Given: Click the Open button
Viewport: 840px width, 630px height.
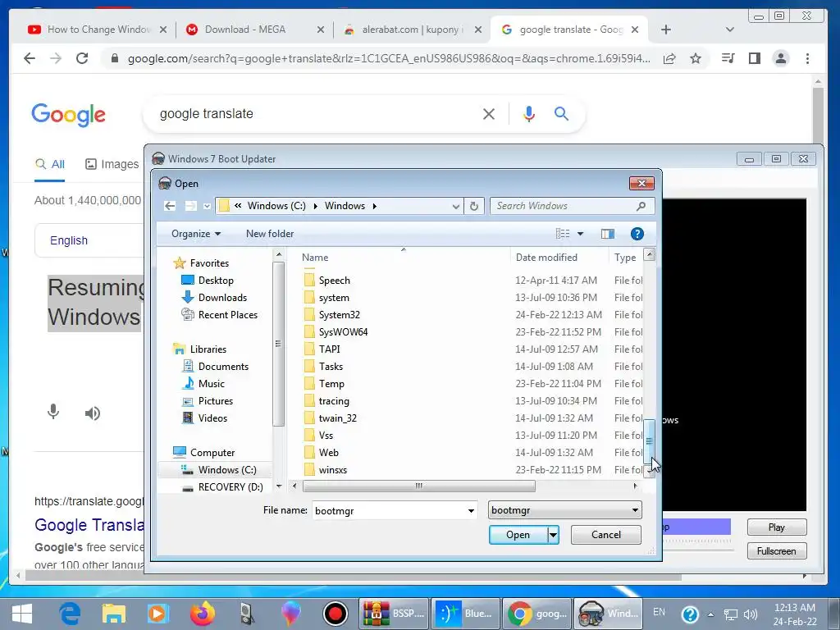Looking at the screenshot, I should (518, 535).
